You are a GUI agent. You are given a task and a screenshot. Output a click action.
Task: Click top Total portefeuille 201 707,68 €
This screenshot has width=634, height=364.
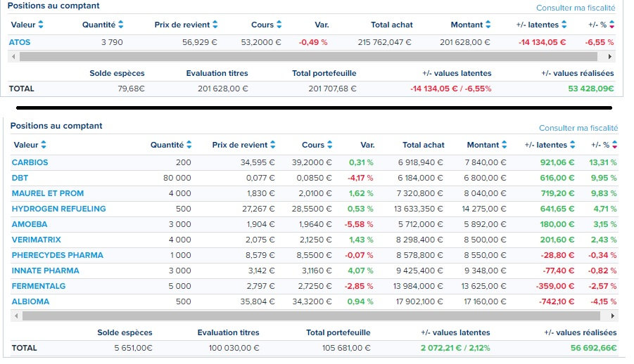[332, 89]
